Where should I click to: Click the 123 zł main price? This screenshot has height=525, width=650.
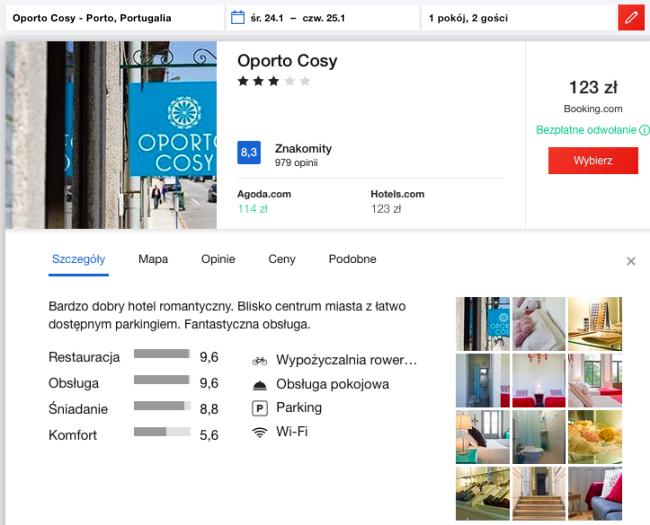click(593, 88)
